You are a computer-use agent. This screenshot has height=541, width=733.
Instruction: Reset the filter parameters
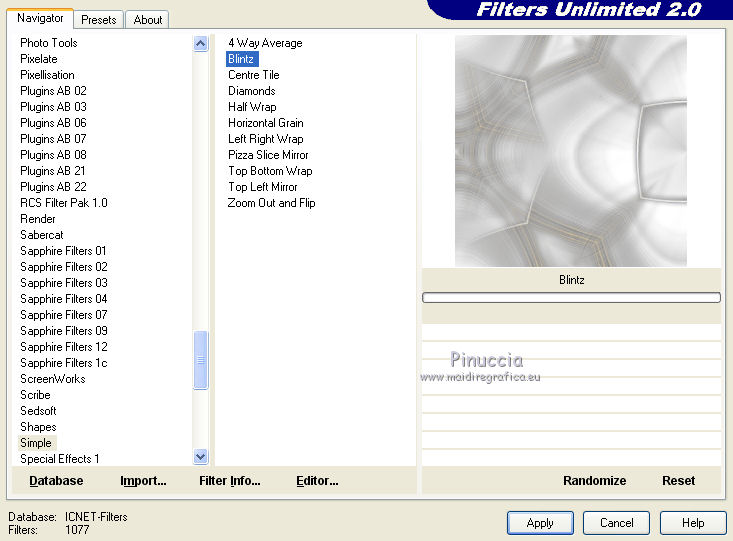click(678, 481)
